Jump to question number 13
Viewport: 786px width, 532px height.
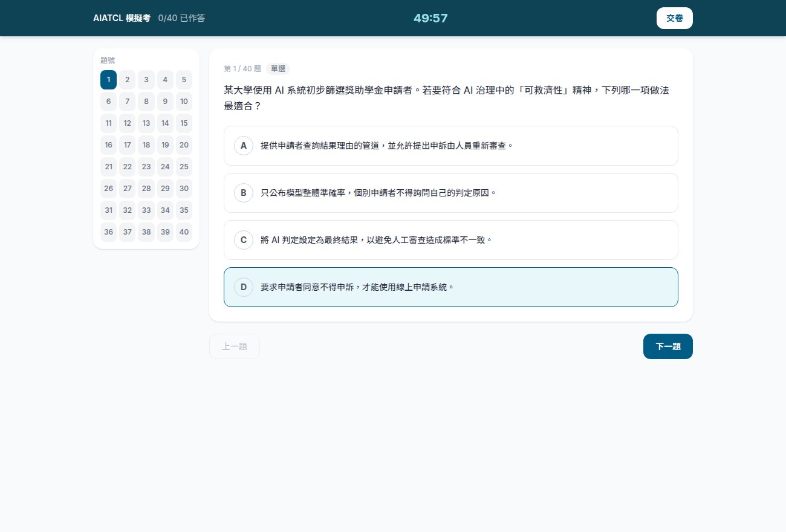[146, 123]
